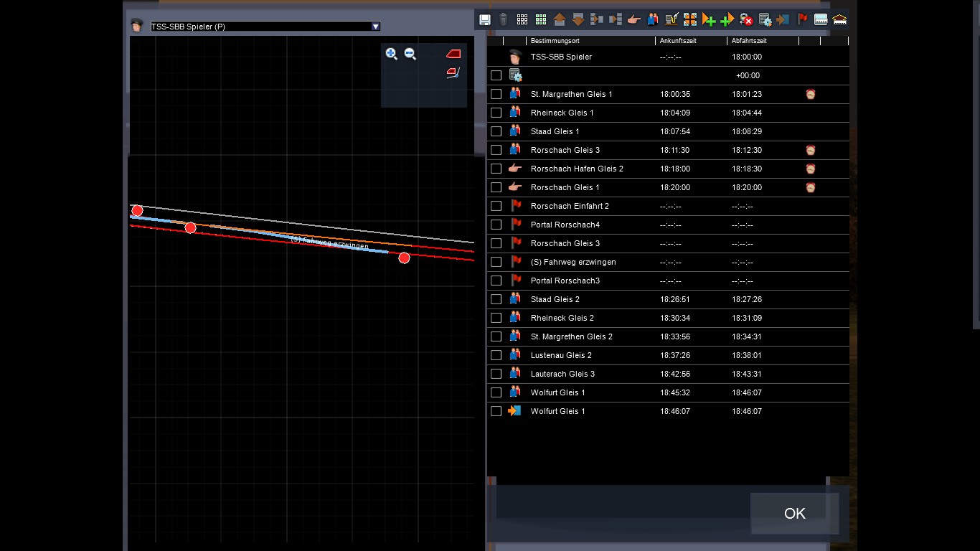Screen dimensions: 980x551
Task: Click the red flag waypoint toolbar icon
Action: [x=803, y=19]
